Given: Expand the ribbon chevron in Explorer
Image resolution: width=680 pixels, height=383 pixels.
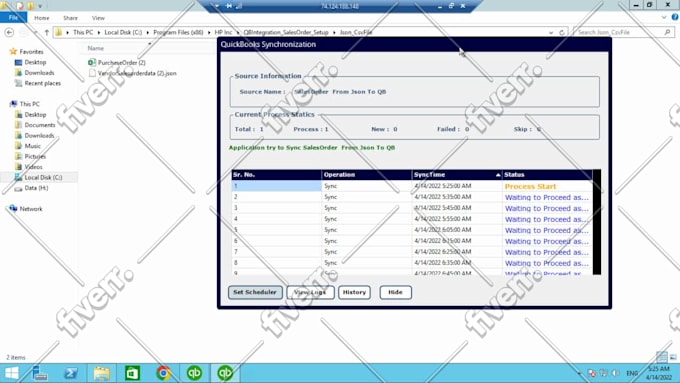Looking at the screenshot, I should pyautogui.click(x=664, y=17).
